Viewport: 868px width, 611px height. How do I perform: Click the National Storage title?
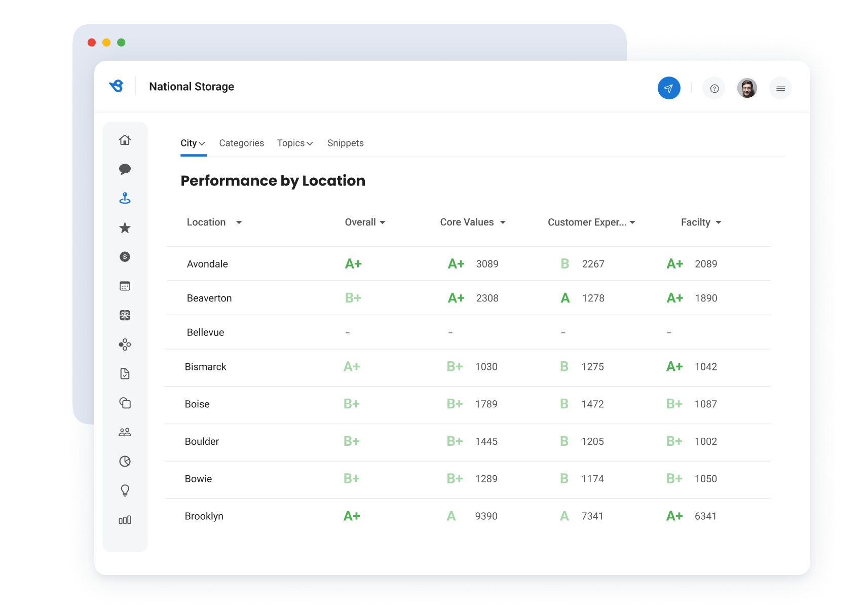(x=192, y=87)
